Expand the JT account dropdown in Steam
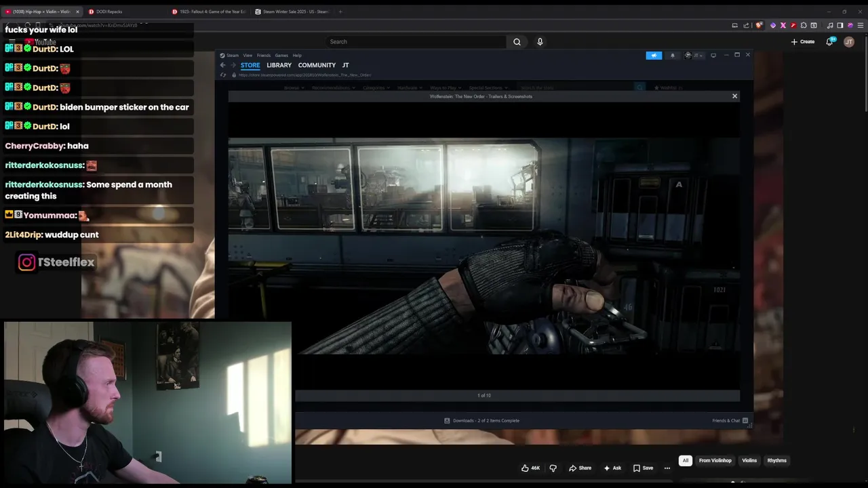 tap(694, 56)
